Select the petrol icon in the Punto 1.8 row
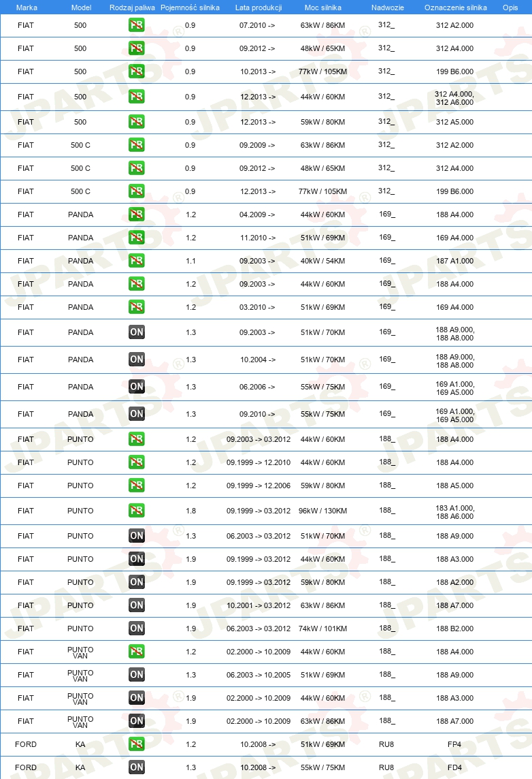 coord(137,510)
